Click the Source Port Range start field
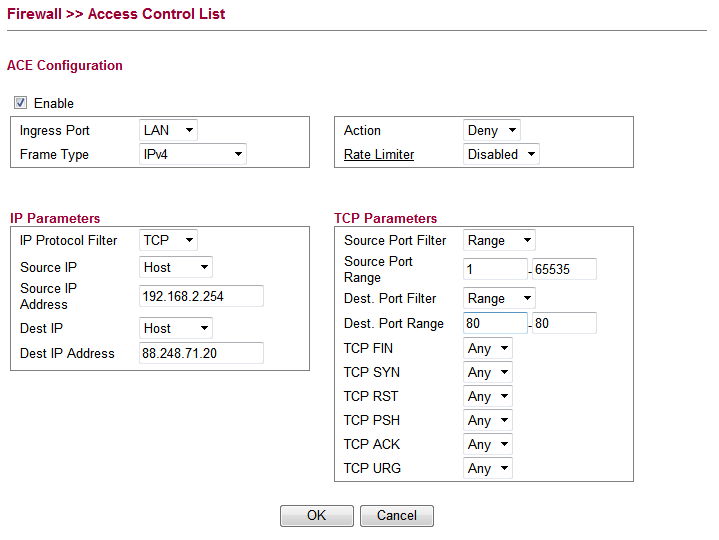This screenshot has width=719, height=540. pos(495,269)
